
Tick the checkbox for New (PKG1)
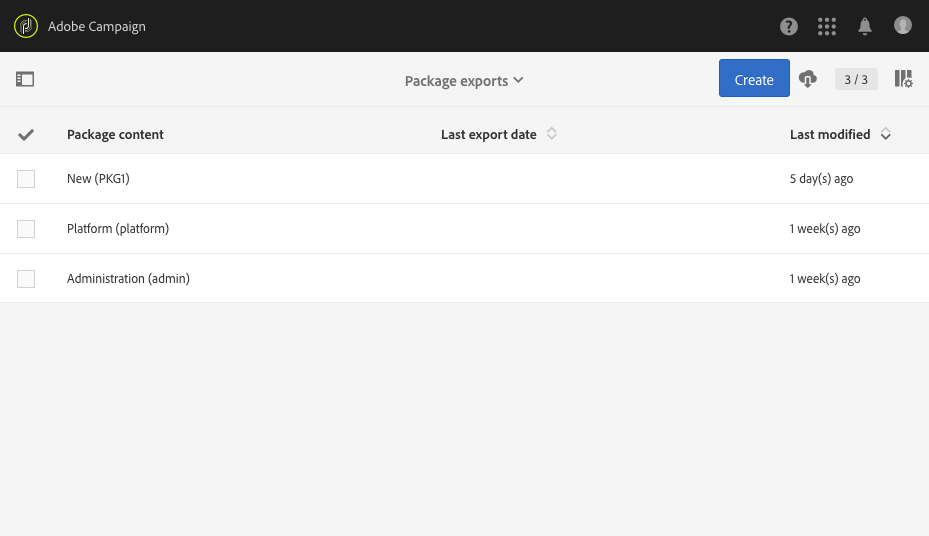click(x=26, y=179)
